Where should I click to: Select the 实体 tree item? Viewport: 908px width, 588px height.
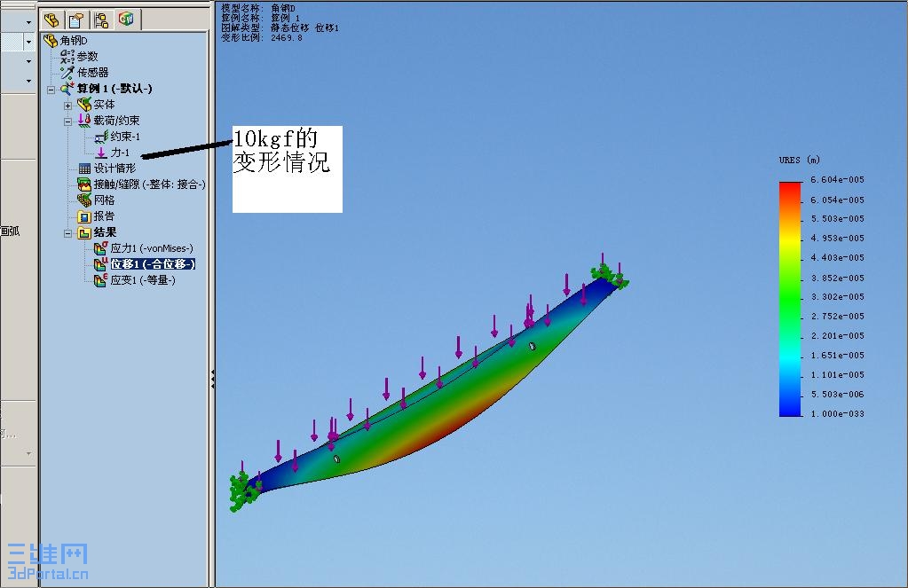pyautogui.click(x=104, y=104)
